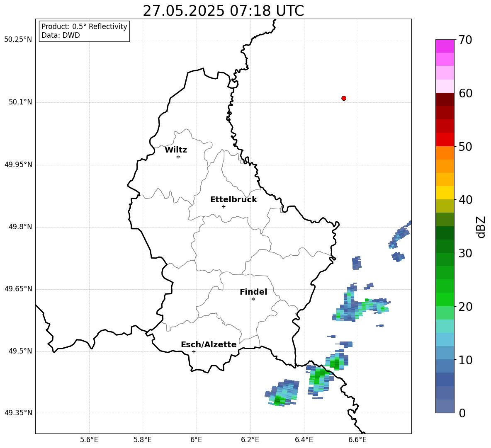Click the 10 tick on the colorbar
This screenshot has width=491, height=448.
coord(465,360)
